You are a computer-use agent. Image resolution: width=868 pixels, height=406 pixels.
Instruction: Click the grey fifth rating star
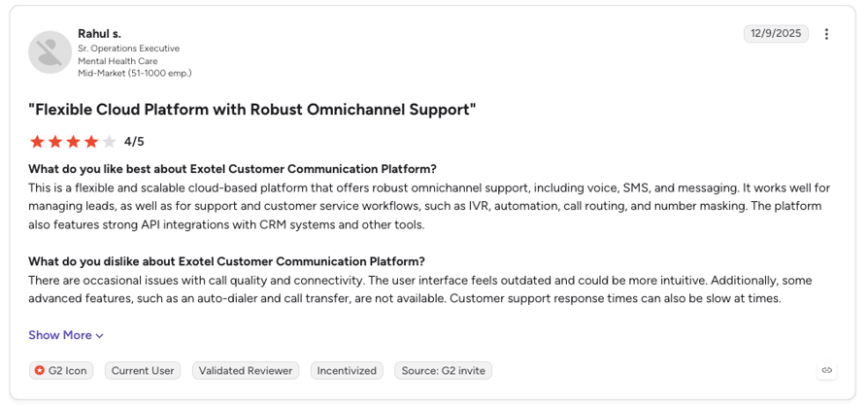[x=110, y=142]
